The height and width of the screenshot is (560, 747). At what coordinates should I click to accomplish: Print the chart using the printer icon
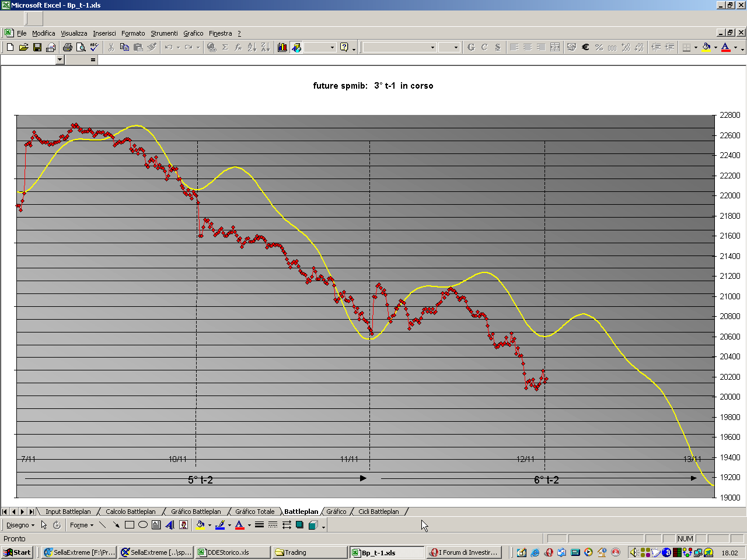pyautogui.click(x=67, y=47)
